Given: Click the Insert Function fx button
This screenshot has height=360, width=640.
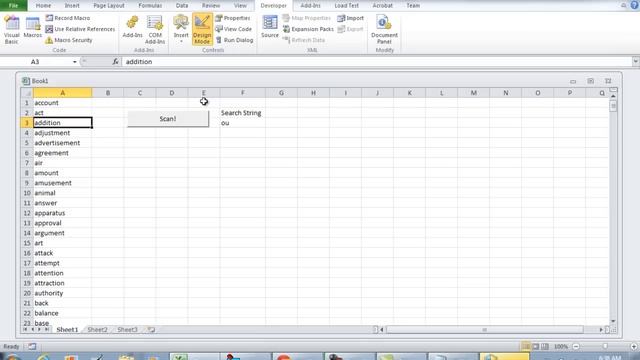Looking at the screenshot, I should (x=116, y=62).
